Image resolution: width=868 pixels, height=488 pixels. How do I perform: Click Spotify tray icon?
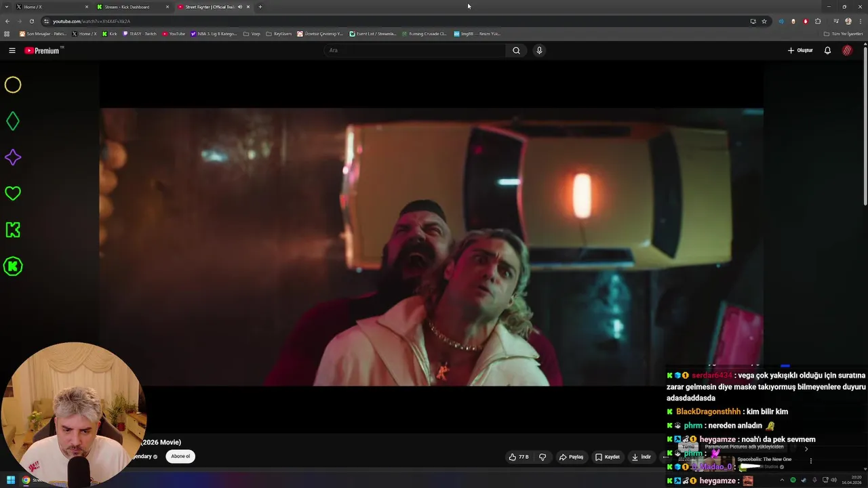[793, 480]
